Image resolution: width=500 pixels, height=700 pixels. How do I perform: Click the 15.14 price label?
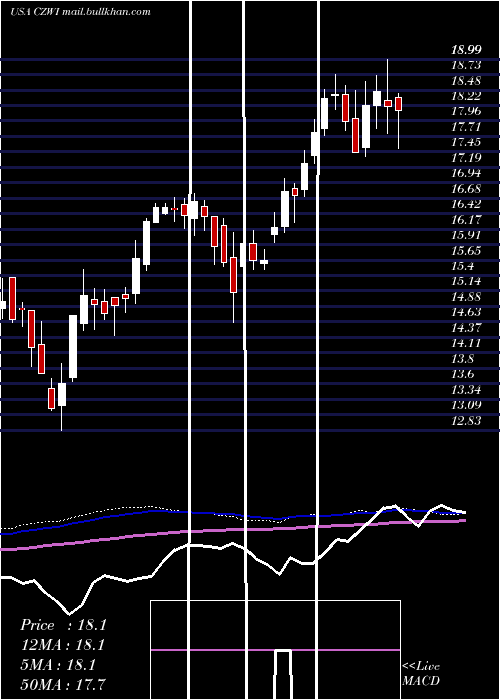(x=466, y=281)
